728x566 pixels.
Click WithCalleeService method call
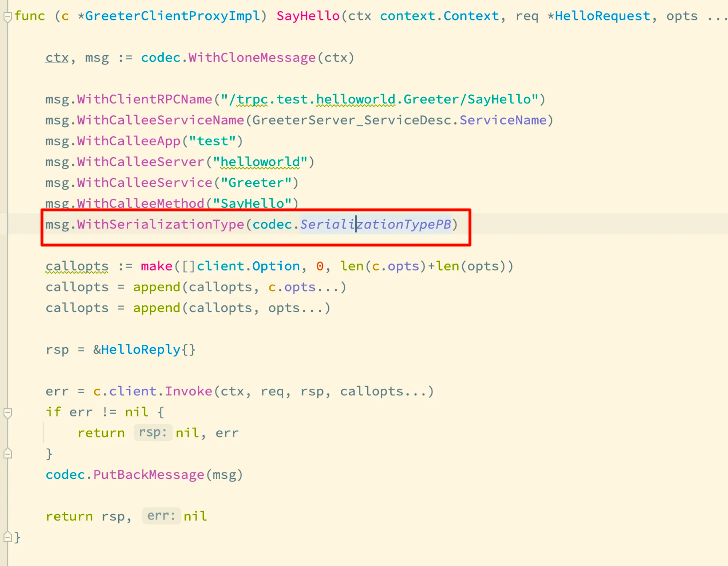pos(145,182)
